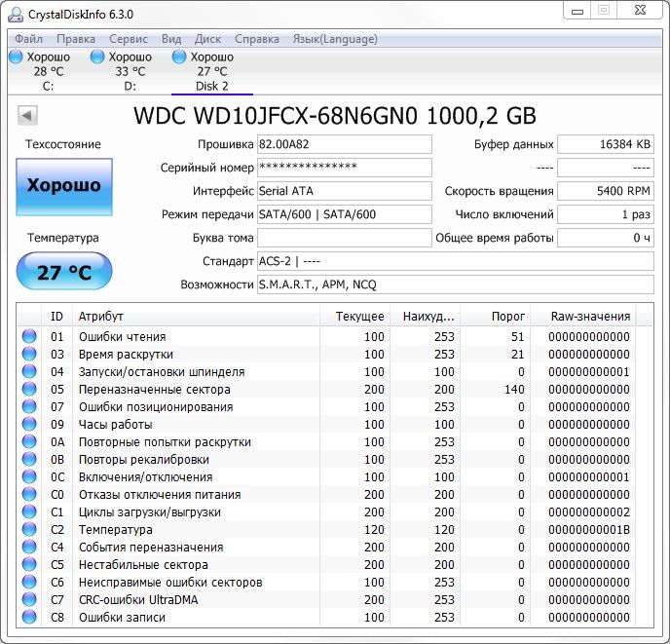Viewport: 670px width, 644px height.
Task: Select the Disk 2 status orb
Action: point(179,57)
